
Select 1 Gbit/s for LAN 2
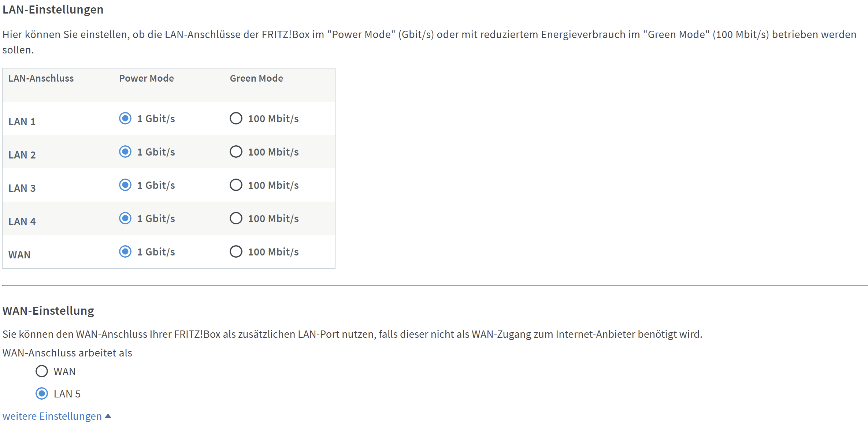tap(125, 152)
